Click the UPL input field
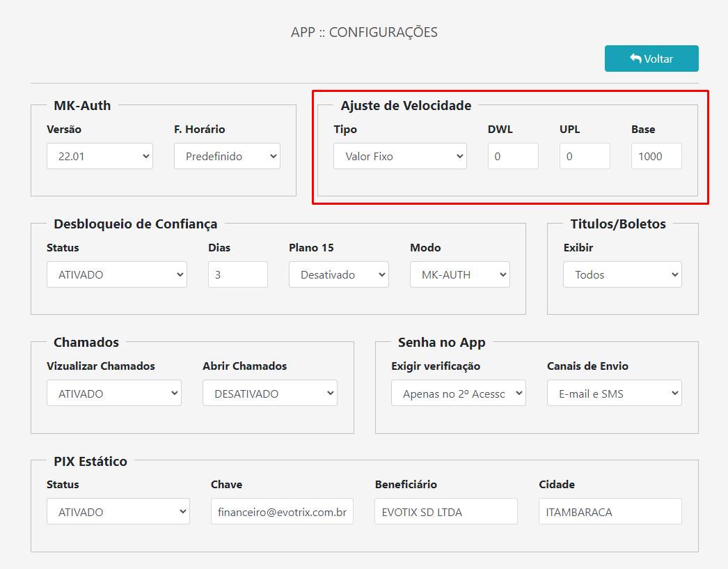This screenshot has height=569, width=728. (585, 156)
